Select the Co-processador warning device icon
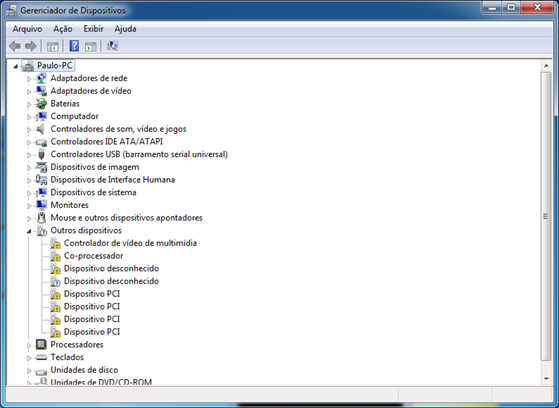This screenshot has height=408, width=559. click(x=55, y=256)
